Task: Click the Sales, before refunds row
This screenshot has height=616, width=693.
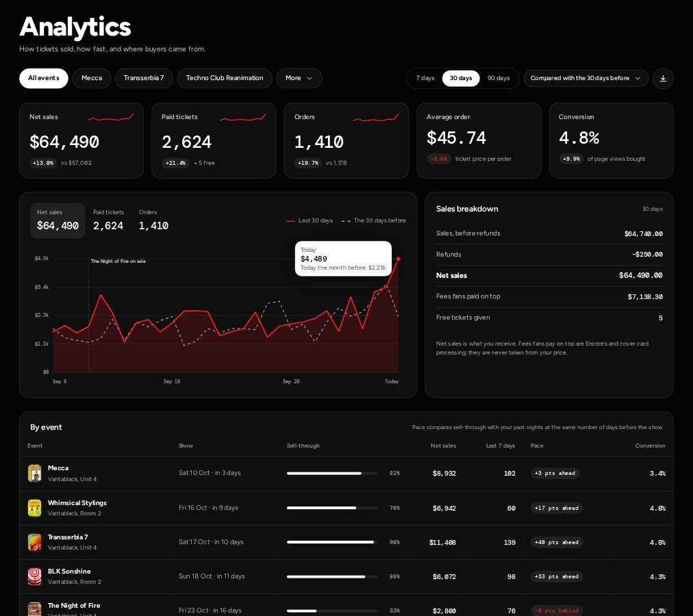Action: 549,233
